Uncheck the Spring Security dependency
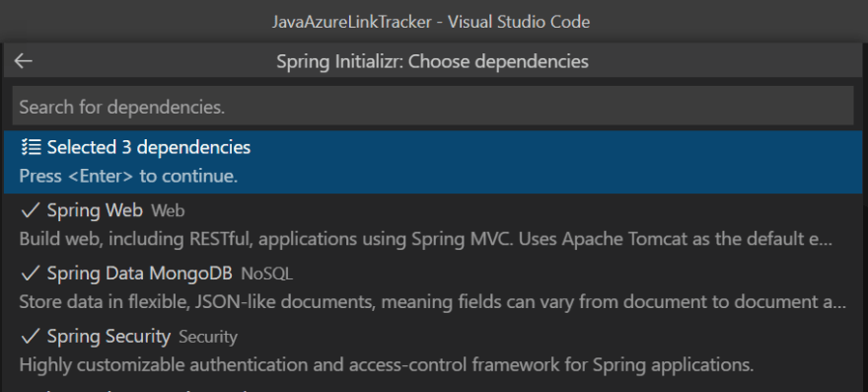Image resolution: width=868 pixels, height=392 pixels. [x=30, y=336]
